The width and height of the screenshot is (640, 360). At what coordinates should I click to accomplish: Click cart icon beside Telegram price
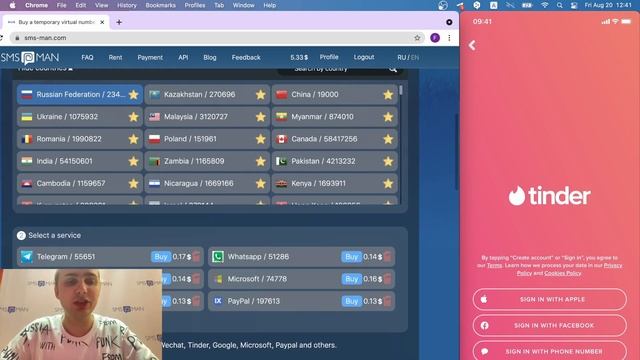point(196,257)
